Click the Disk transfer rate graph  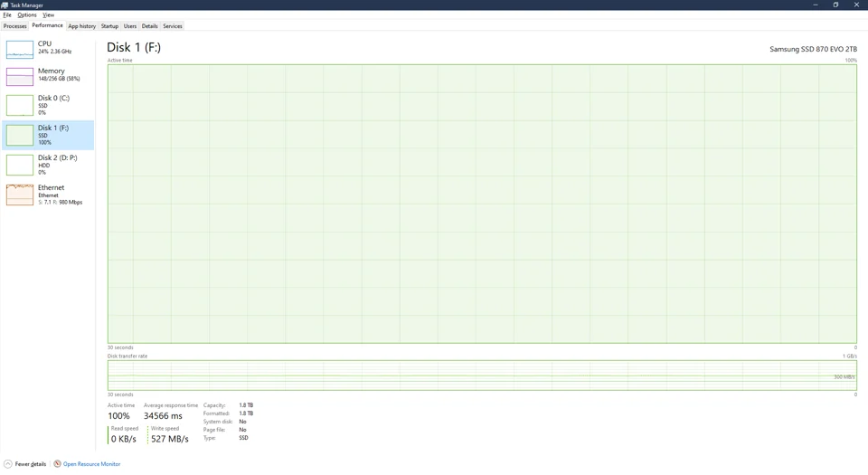(x=482, y=375)
